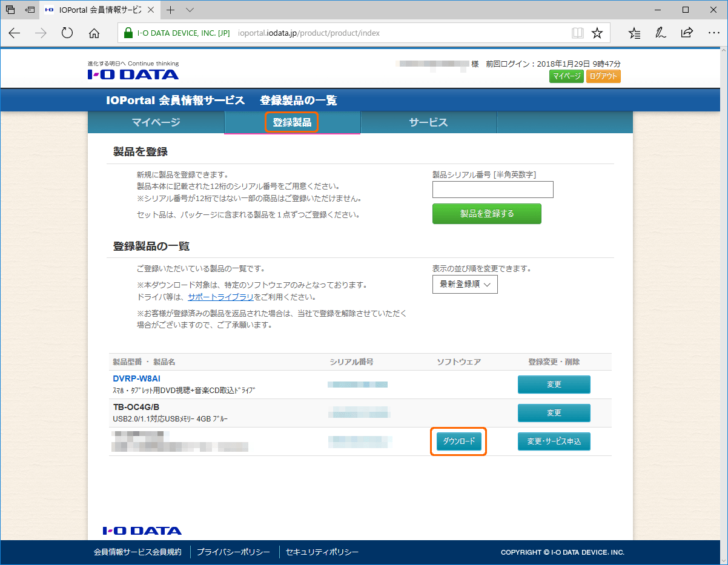Open the 会員情報サービス会員規約 footer link

pyautogui.click(x=137, y=552)
